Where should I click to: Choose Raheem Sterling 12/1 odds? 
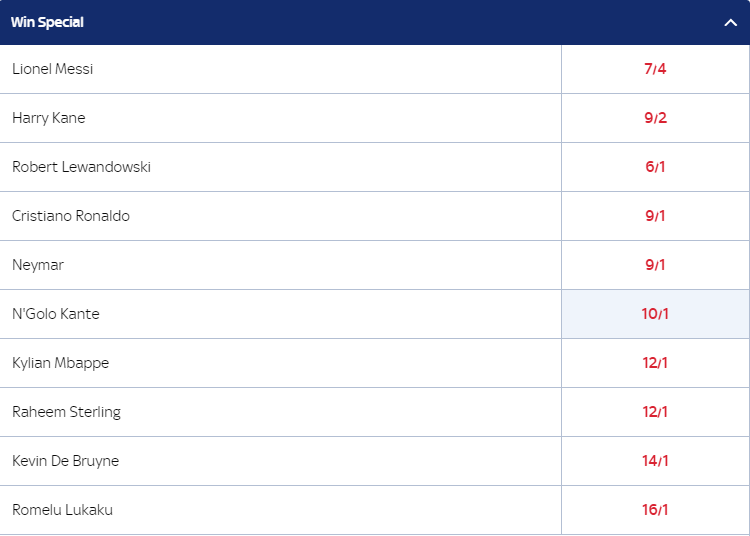[655, 412]
